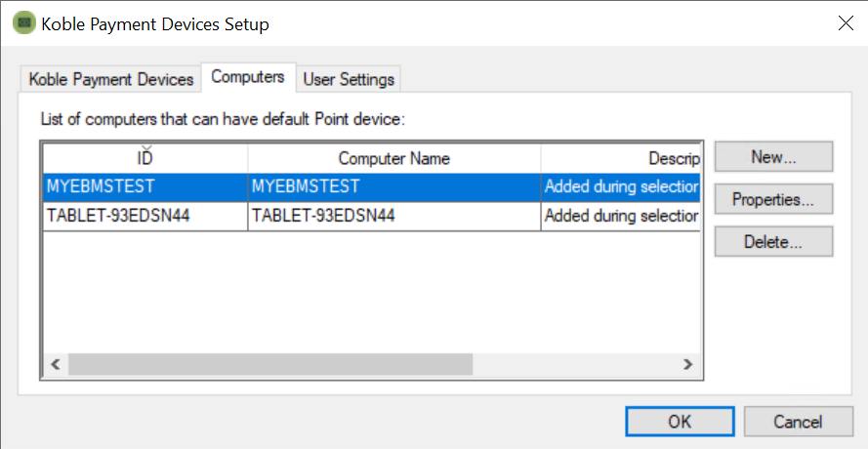Click the Delete... button
The width and height of the screenshot is (868, 449).
pos(773,242)
